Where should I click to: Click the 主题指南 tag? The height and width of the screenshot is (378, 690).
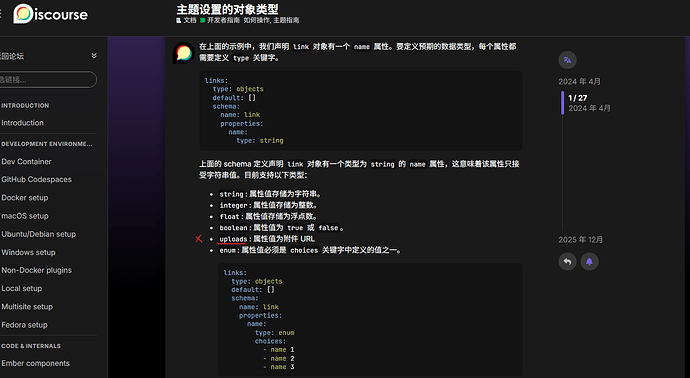(x=286, y=20)
